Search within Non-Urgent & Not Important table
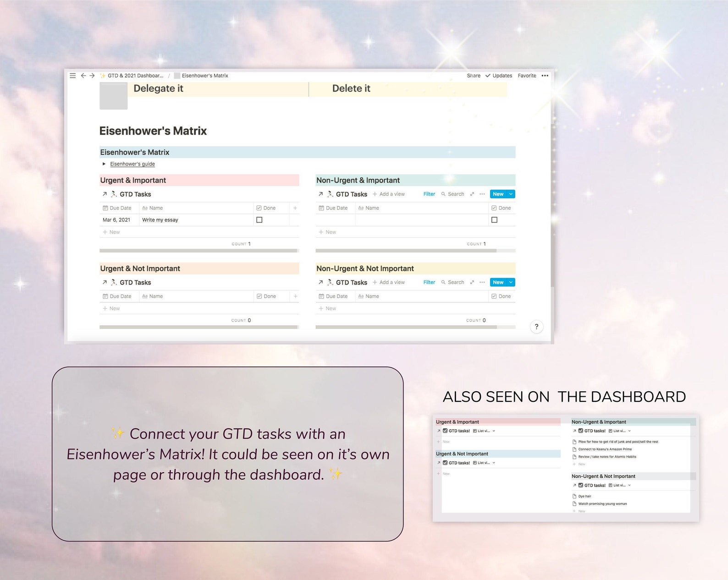The width and height of the screenshot is (728, 580). (452, 282)
